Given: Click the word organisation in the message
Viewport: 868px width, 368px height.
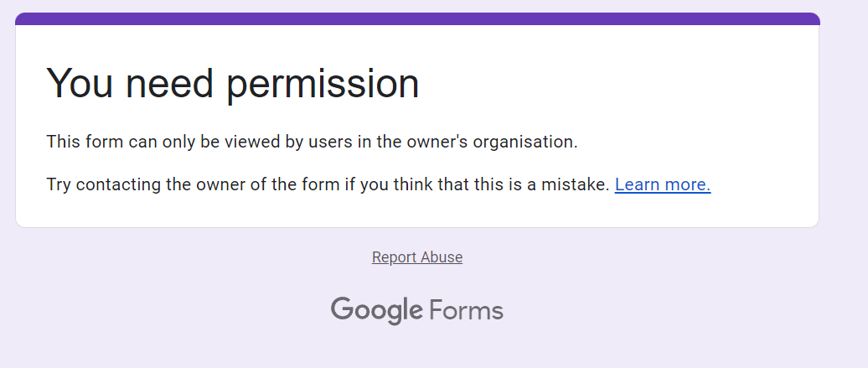Looking at the screenshot, I should pyautogui.click(x=525, y=142).
